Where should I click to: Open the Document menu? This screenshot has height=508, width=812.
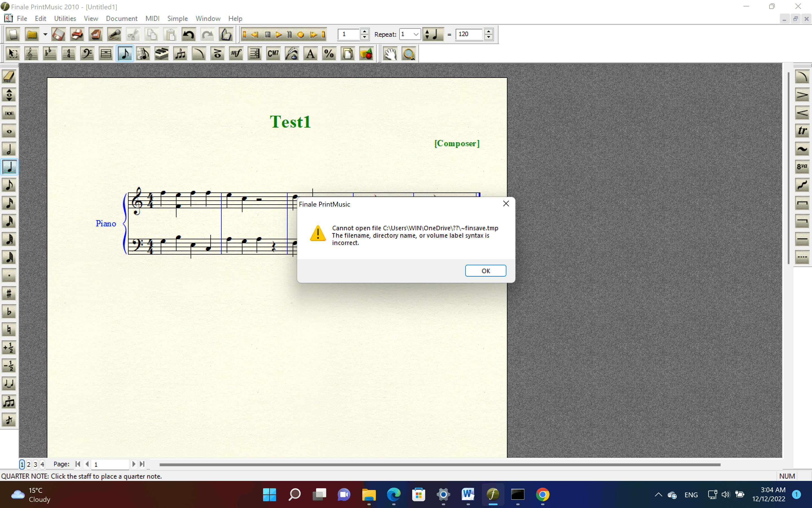(122, 18)
